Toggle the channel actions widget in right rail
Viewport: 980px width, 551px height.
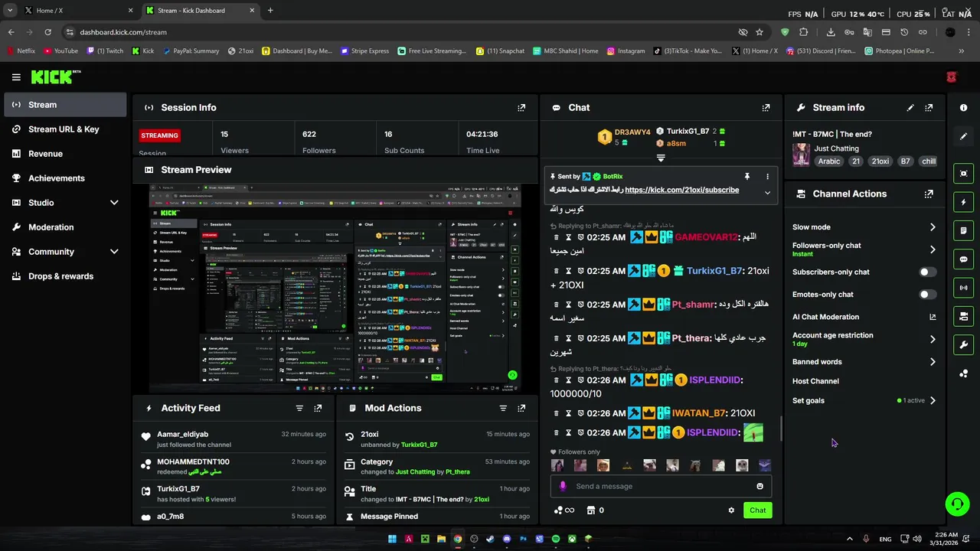[x=963, y=316]
